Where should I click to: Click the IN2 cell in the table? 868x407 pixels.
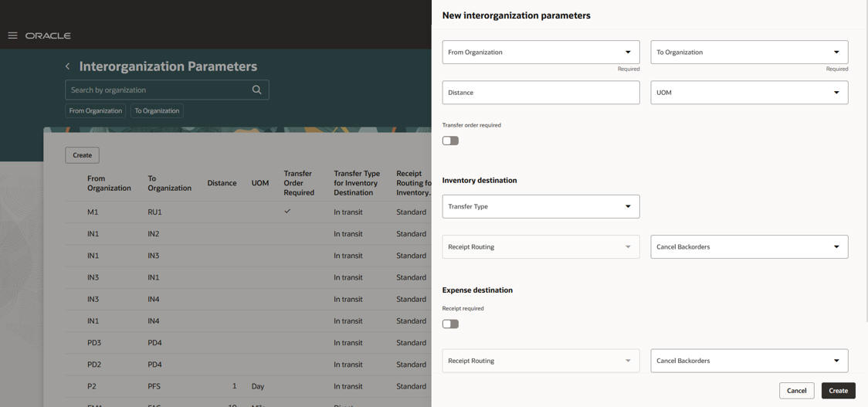[154, 234]
